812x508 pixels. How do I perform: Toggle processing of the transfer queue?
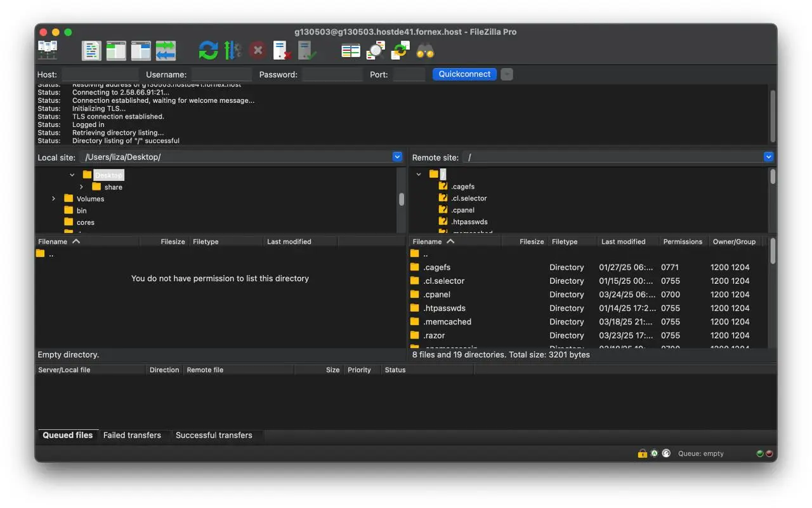tap(233, 50)
